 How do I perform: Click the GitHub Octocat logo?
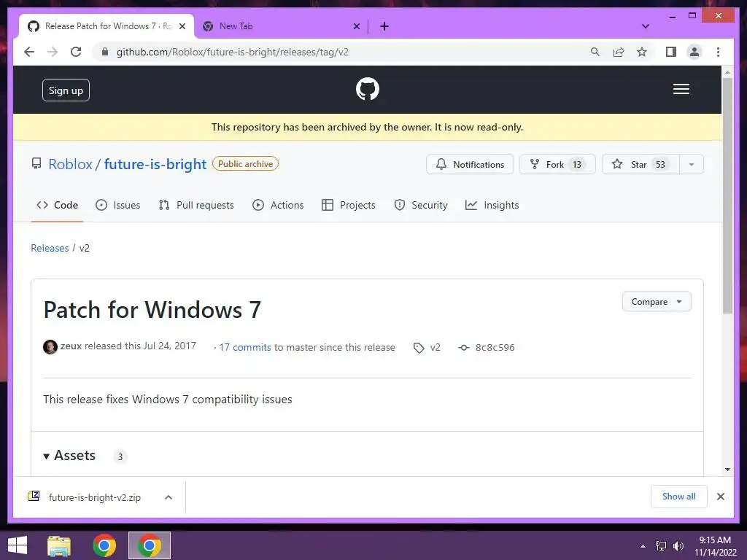368,89
